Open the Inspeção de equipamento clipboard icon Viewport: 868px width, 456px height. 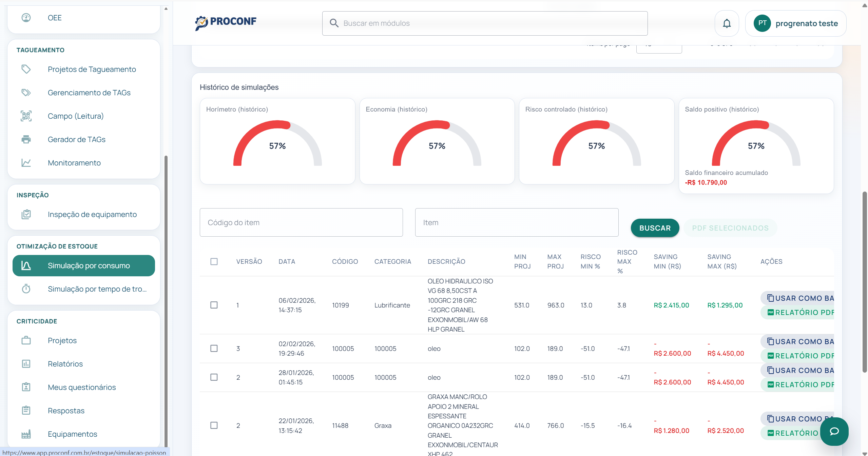26,214
